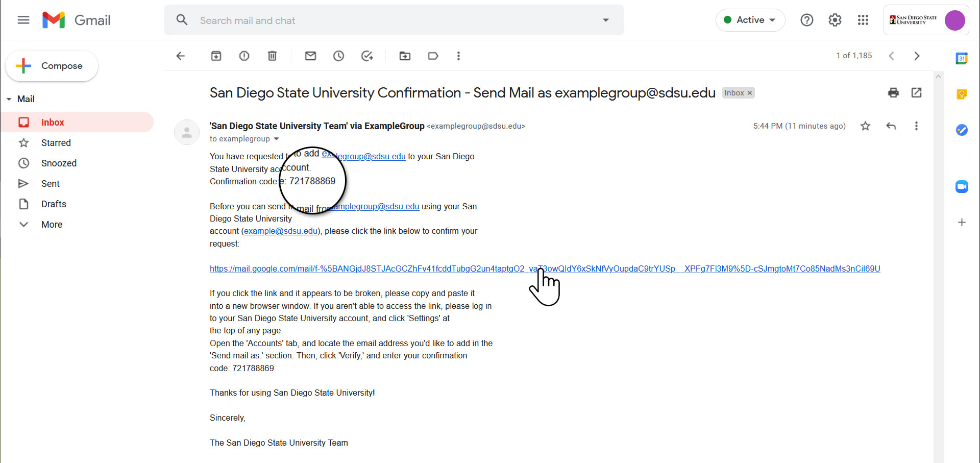
Task: Star this email
Action: click(x=865, y=126)
